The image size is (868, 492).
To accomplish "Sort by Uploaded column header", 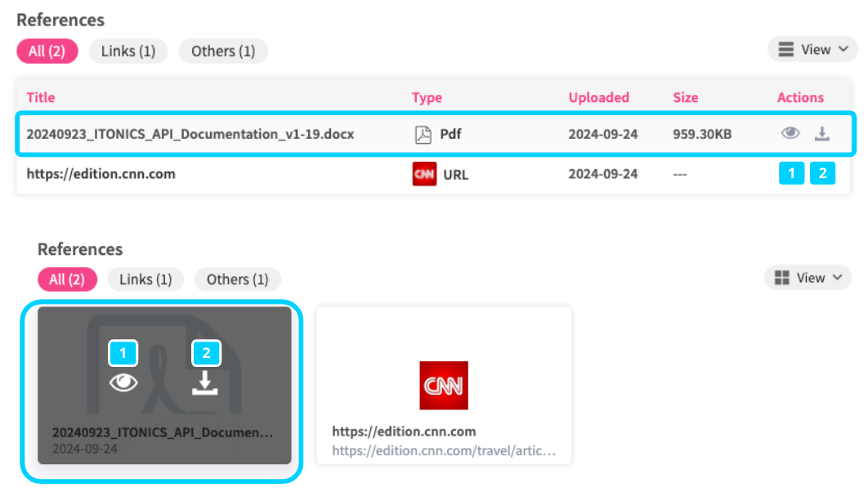I will pos(599,97).
